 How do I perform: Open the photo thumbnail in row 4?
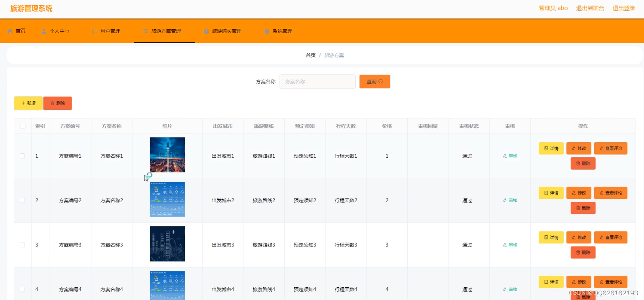click(167, 285)
